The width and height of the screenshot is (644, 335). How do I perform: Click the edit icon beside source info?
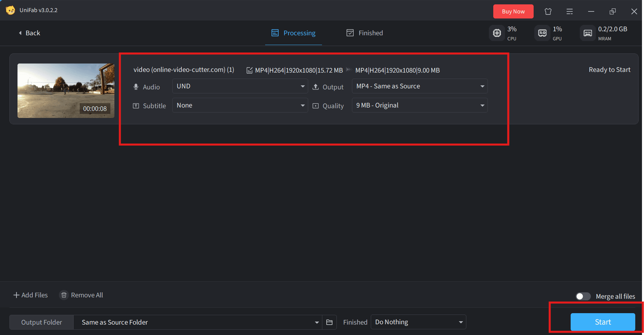tap(249, 70)
